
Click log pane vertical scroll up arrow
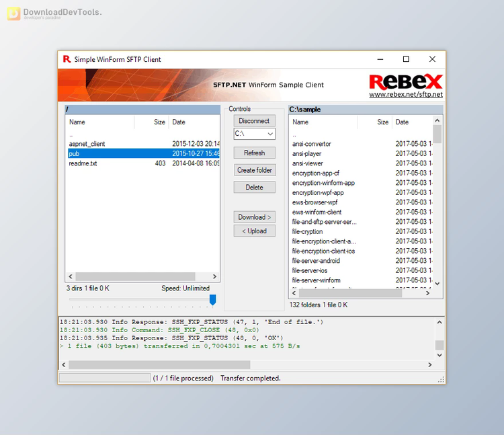point(439,322)
